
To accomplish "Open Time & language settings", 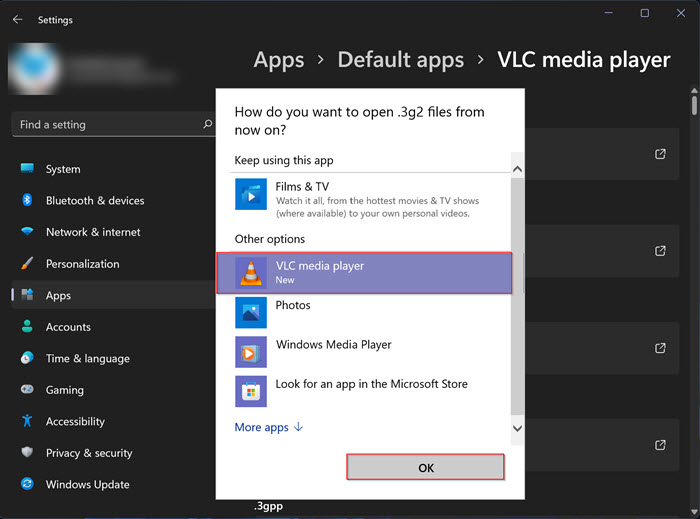I will click(88, 358).
